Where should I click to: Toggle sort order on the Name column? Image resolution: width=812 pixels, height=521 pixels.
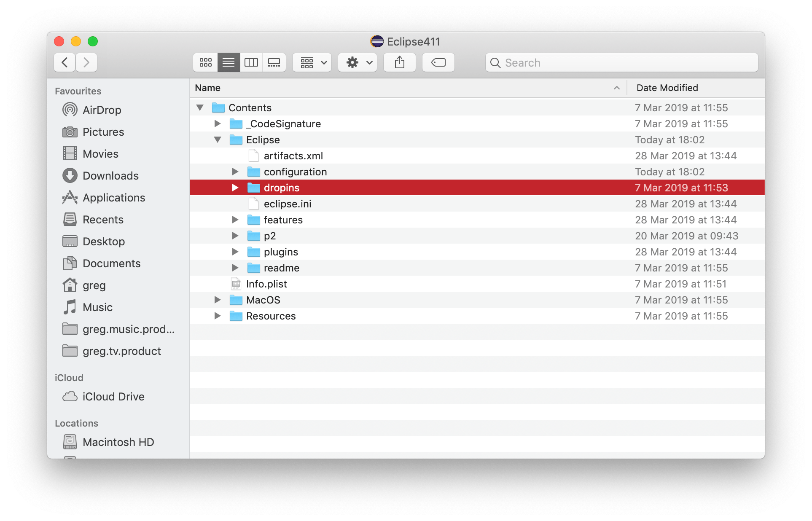(x=207, y=88)
